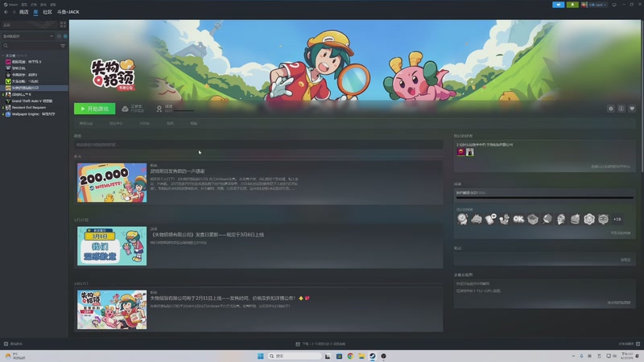The height and width of the screenshot is (362, 644).
Task: Click 添加游戏 add game at bottom left
Action: tap(13, 344)
